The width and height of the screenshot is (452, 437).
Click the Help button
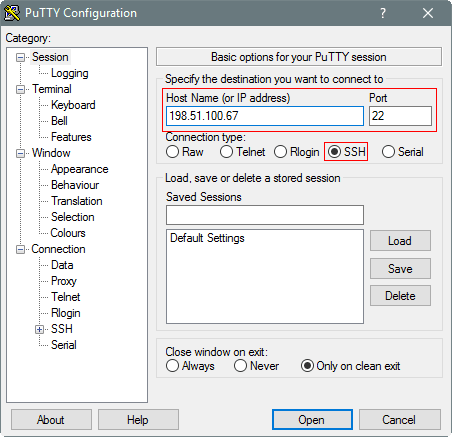[138, 420]
